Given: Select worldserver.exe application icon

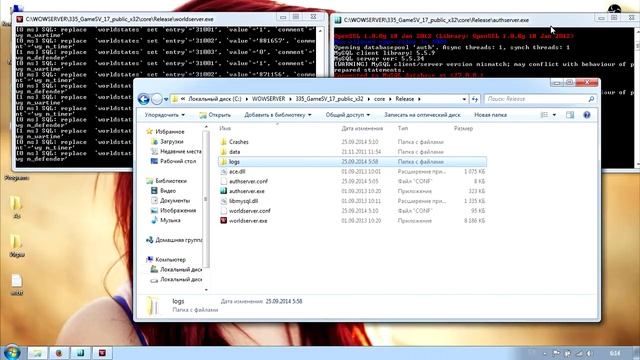Looking at the screenshot, I should tap(223, 220).
